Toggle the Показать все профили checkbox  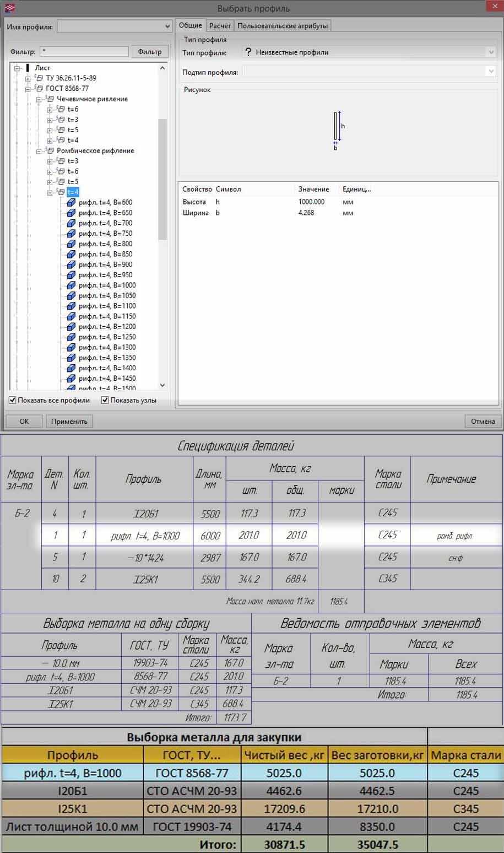click(13, 401)
